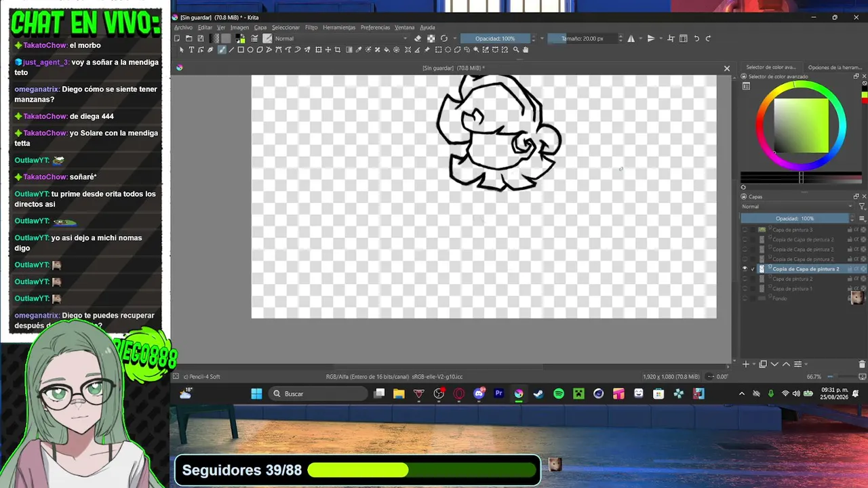Save the document with the floppy icon
868x488 pixels.
coord(201,39)
